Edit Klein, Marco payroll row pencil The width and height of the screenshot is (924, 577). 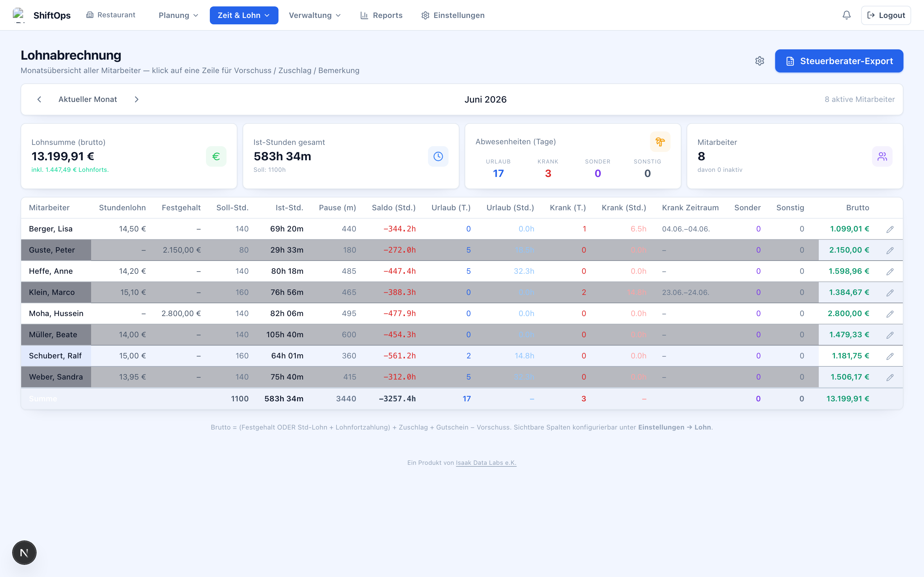tap(890, 292)
